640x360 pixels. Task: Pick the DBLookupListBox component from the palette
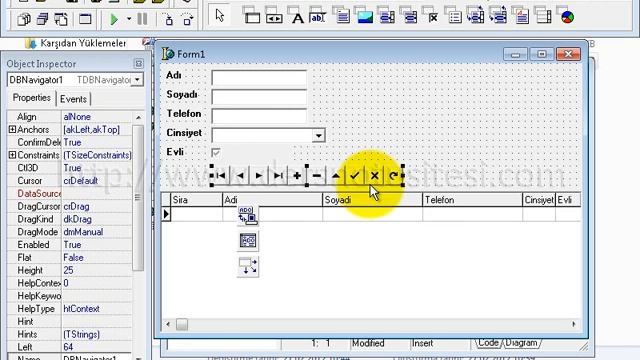[x=476, y=16]
